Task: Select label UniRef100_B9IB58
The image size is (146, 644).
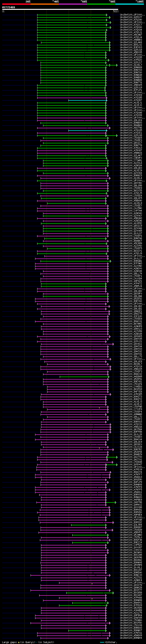Action: point(131,593)
